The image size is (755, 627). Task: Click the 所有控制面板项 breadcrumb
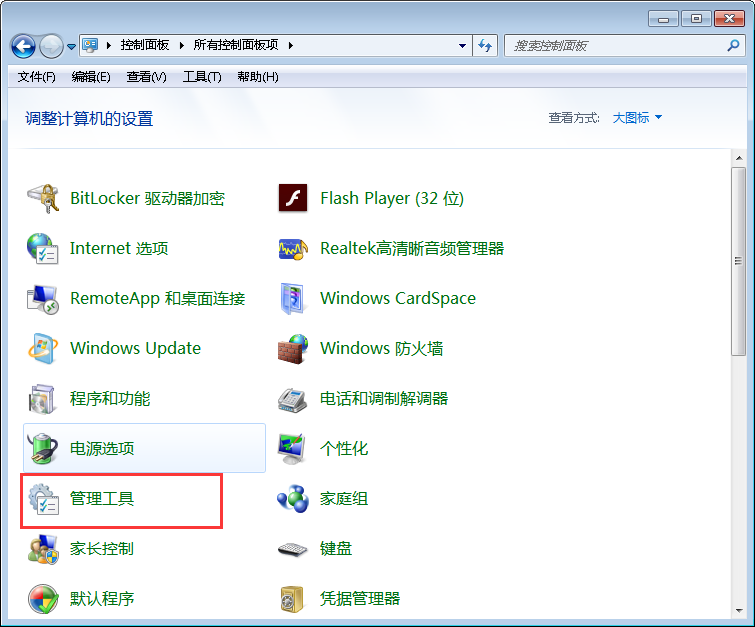[236, 45]
